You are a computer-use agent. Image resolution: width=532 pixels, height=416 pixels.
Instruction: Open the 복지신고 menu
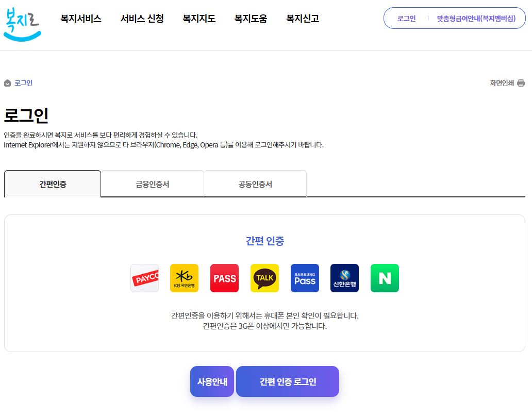coord(302,19)
